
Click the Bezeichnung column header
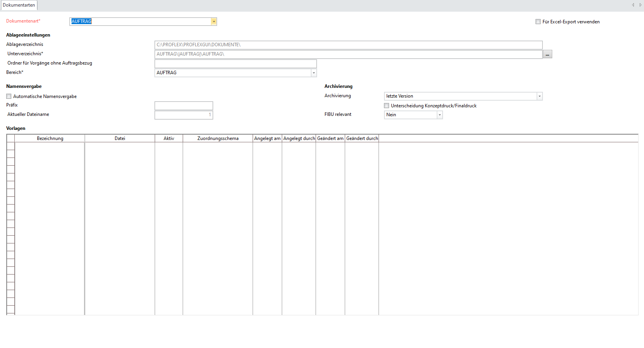50,138
